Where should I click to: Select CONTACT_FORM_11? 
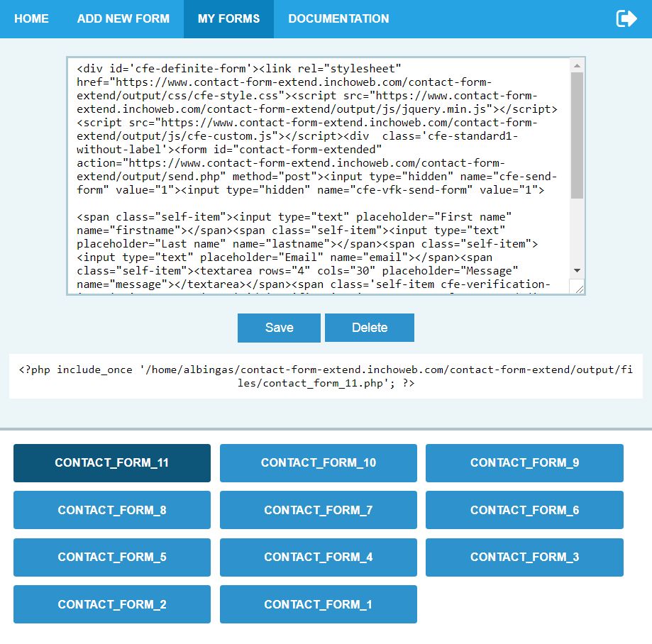click(x=112, y=462)
